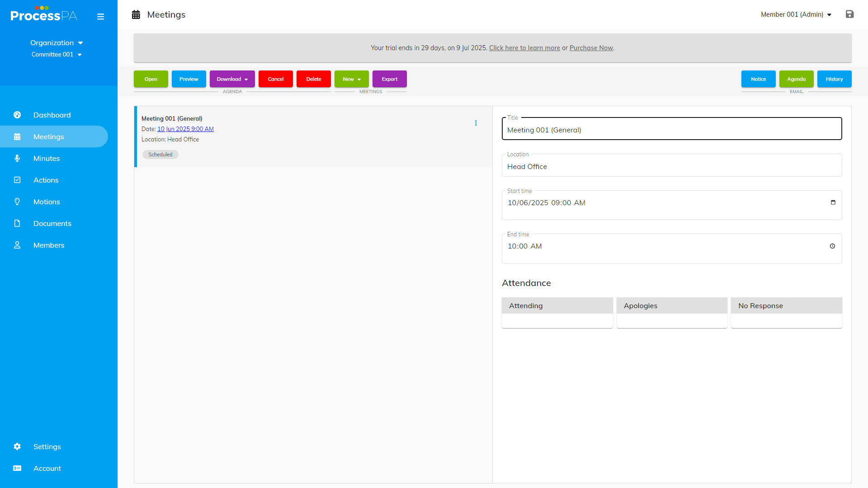Screen dimensions: 868x488
Task: Open Member 001 (Admin) user menu
Action: [796, 14]
